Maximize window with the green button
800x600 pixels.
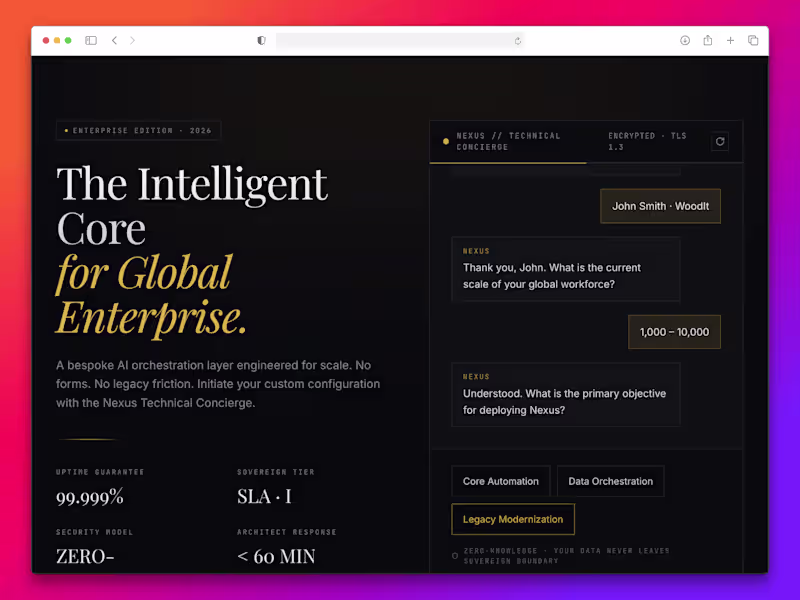[68, 40]
